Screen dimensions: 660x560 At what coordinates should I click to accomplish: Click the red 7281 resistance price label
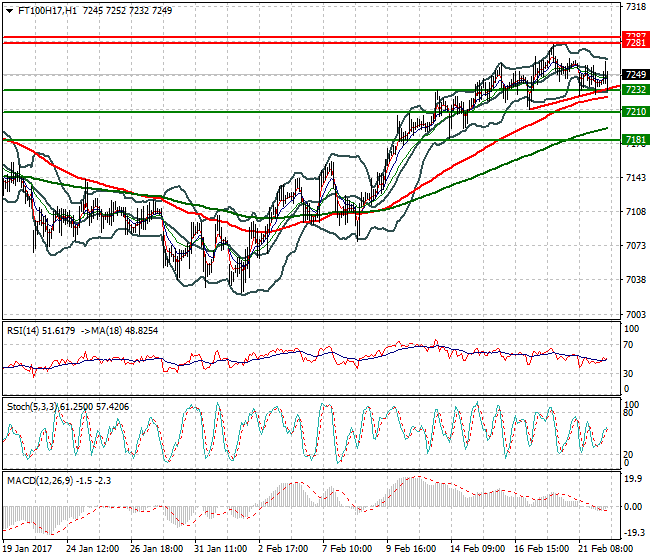coord(636,43)
